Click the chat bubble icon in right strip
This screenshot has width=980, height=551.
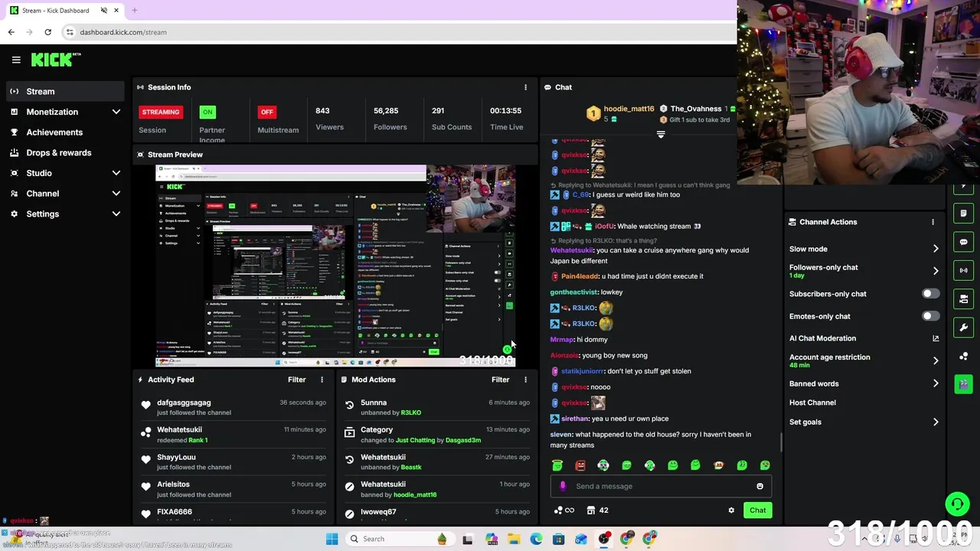tap(964, 242)
